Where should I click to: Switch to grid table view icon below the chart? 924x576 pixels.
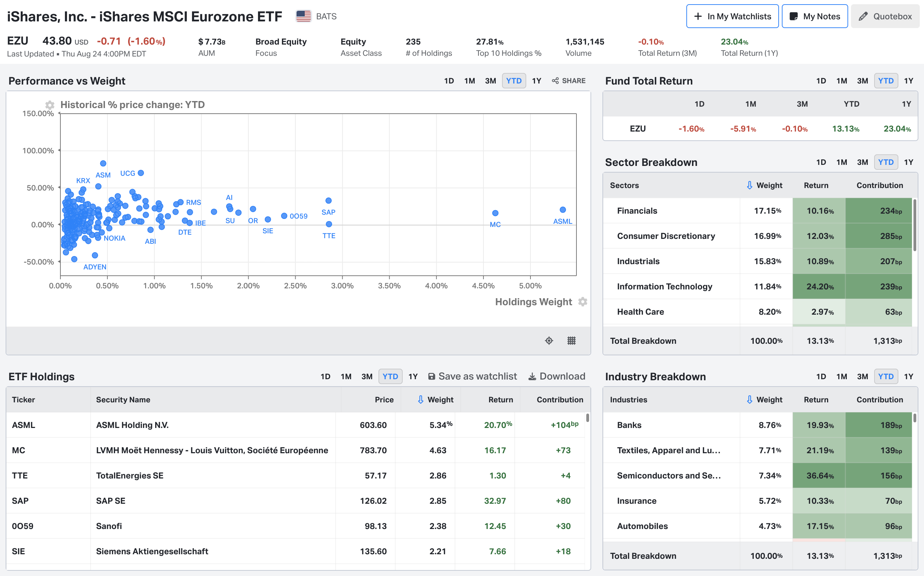click(572, 341)
